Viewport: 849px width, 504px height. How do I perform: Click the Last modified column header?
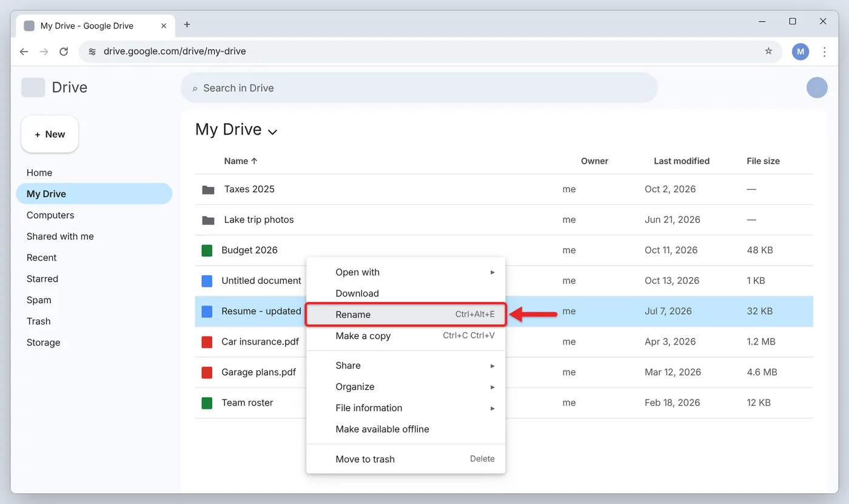coord(682,161)
